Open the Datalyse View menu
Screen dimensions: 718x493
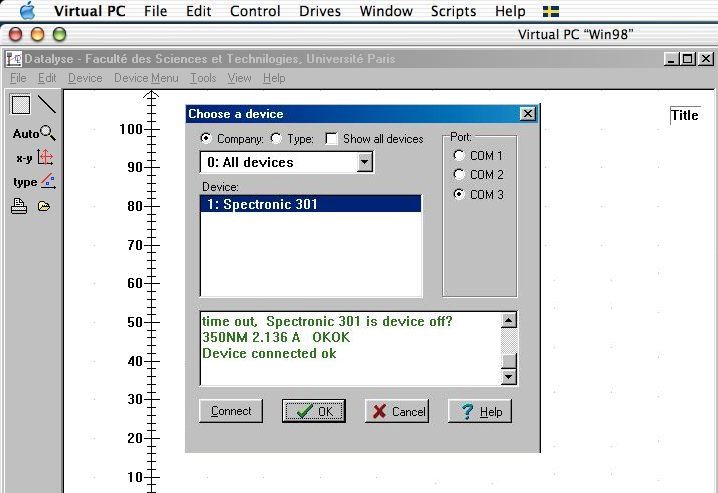(239, 78)
